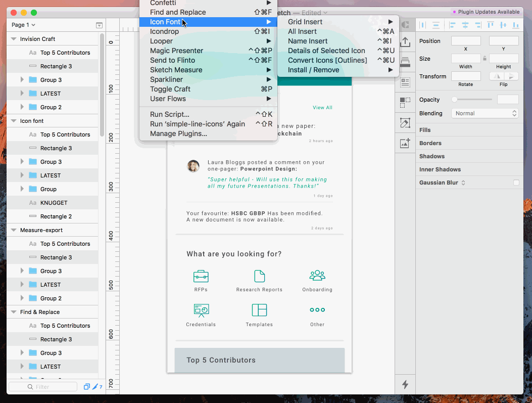532x403 pixels.
Task: Click the Onboarding people icon
Action: [x=317, y=276]
